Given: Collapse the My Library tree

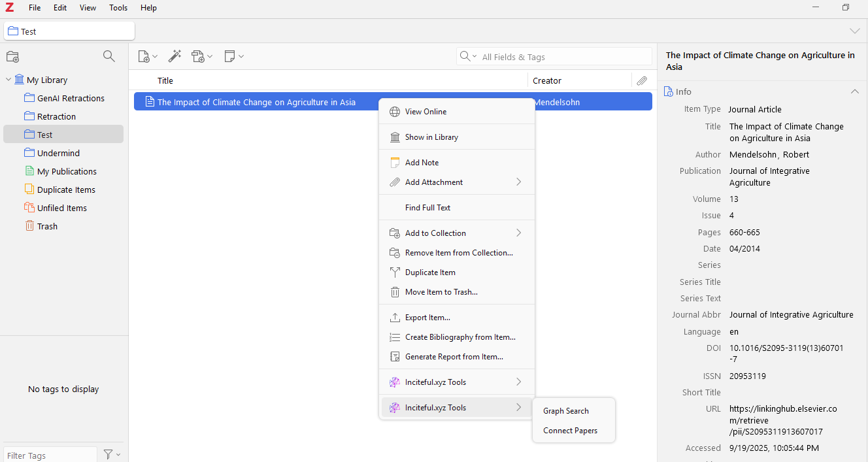Looking at the screenshot, I should (x=8, y=80).
